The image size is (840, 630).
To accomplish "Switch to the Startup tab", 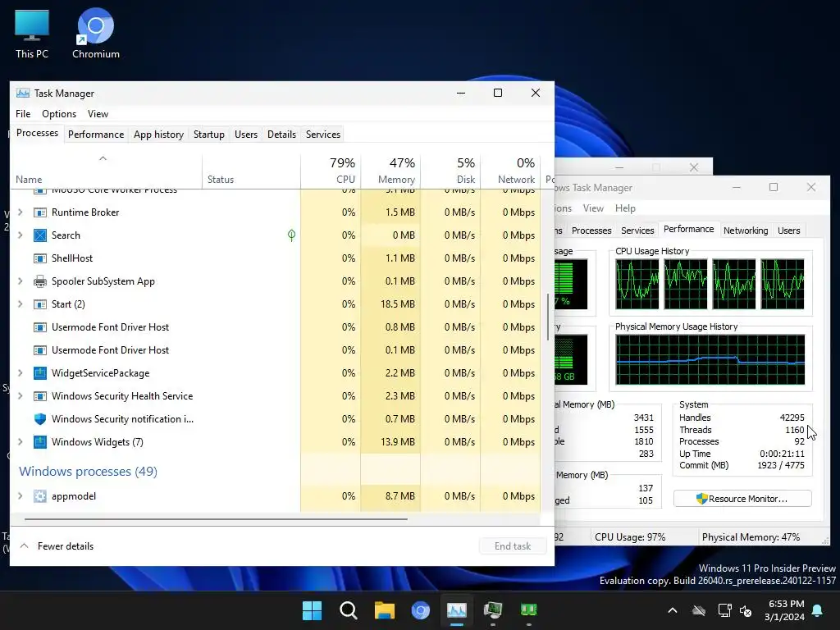I will [x=209, y=135].
